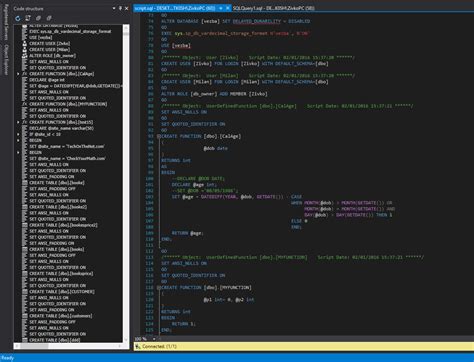Pin the Code structure panel
The image size is (474, 362).
pos(120,8)
